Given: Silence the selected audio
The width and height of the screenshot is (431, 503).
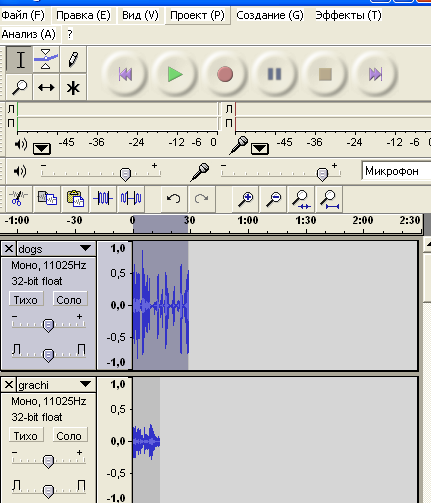Looking at the screenshot, I should (x=131, y=199).
